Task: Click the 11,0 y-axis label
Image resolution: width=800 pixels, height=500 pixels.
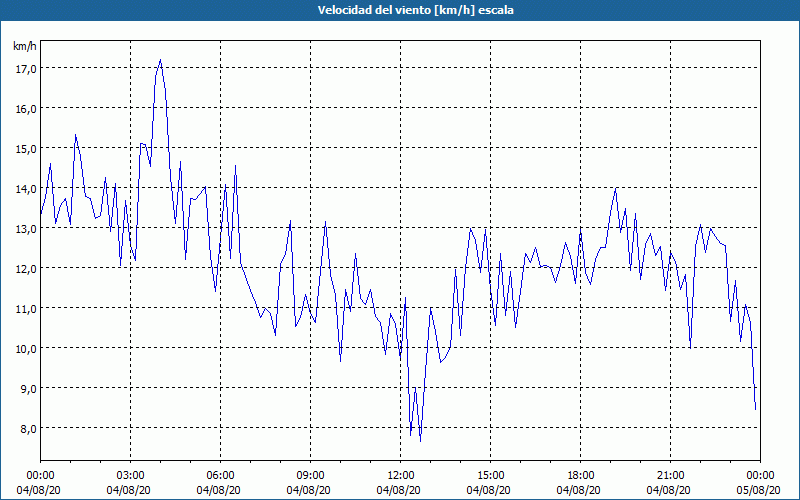Action: coord(26,308)
